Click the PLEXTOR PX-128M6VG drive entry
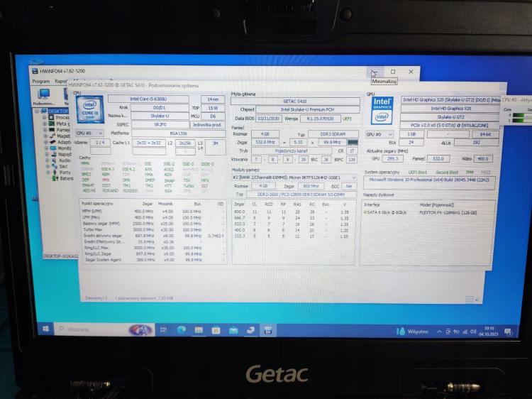The height and width of the screenshot is (399, 532). tap(448, 212)
